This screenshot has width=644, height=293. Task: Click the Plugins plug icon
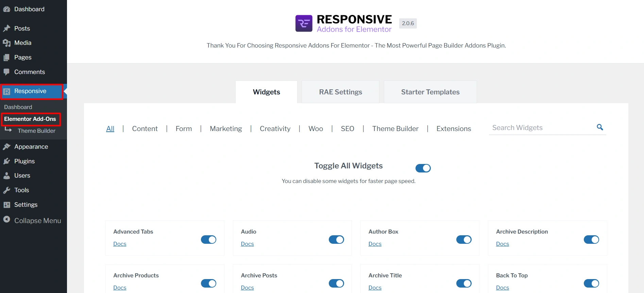click(6, 161)
